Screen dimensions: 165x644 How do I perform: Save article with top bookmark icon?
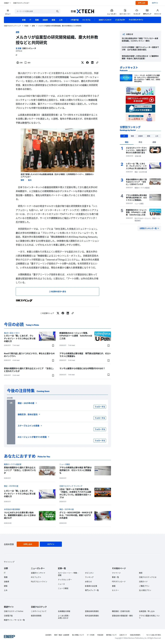click(x=26, y=63)
